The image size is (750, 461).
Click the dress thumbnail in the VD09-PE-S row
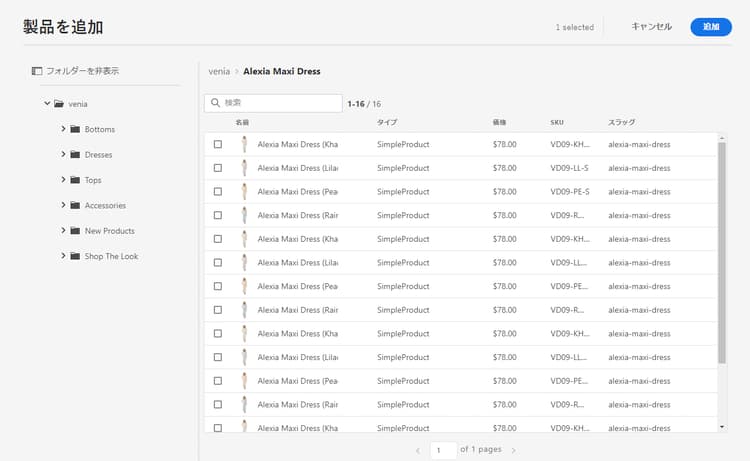tap(244, 191)
